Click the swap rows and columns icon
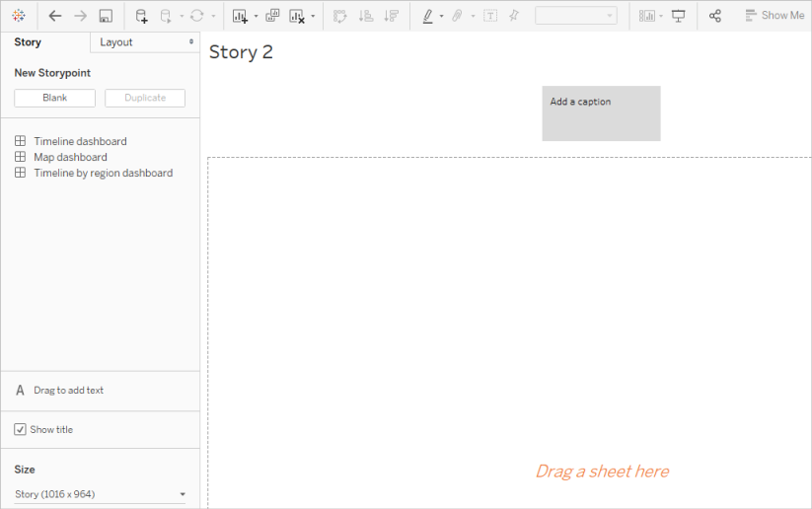The width and height of the screenshot is (812, 509). 339,16
